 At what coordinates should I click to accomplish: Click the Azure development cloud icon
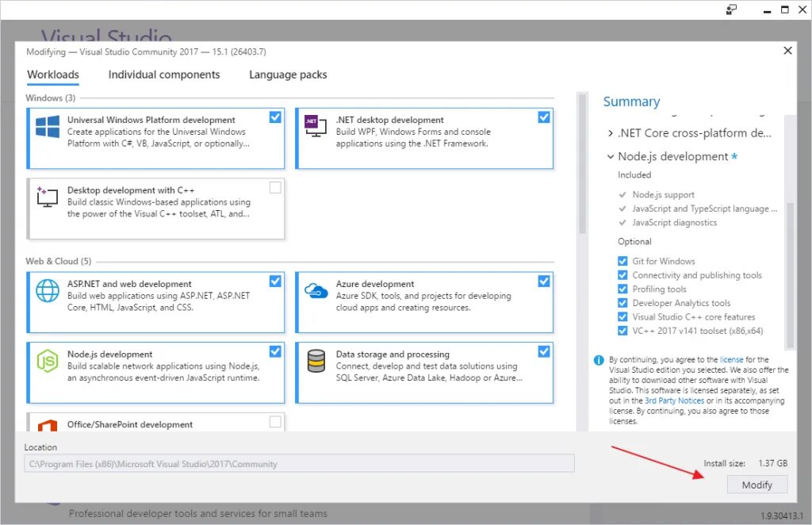point(316,290)
